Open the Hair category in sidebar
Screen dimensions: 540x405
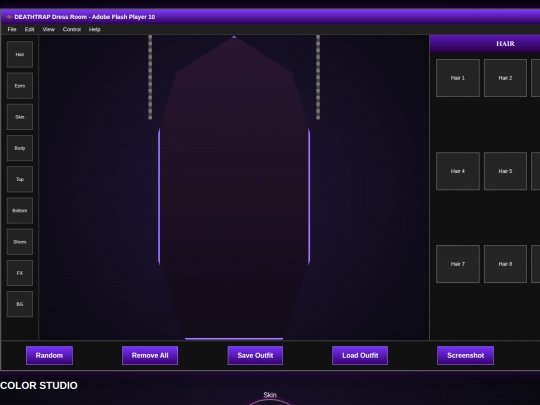[20, 54]
